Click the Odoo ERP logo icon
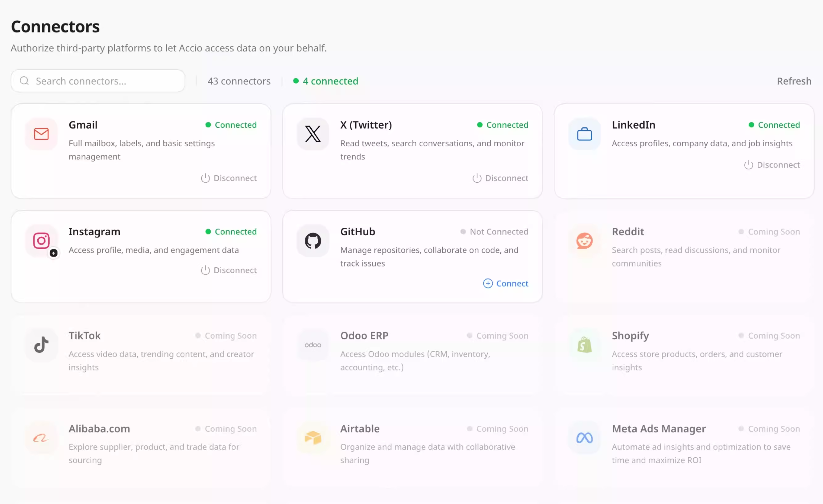 coord(313,345)
